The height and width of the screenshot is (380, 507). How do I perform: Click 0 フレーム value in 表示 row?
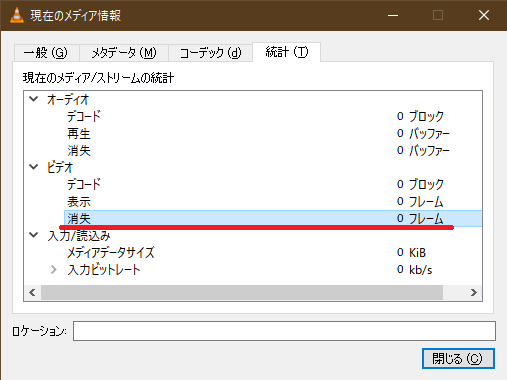420,201
